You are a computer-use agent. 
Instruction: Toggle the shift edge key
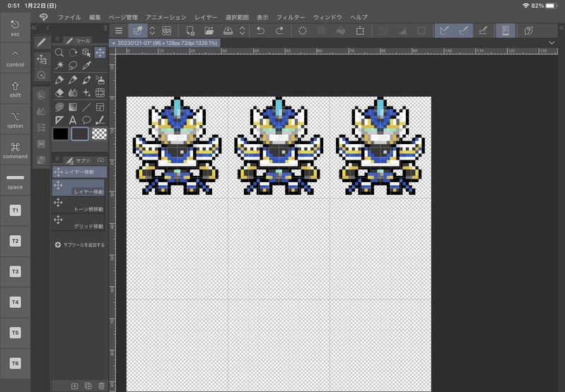(15, 89)
